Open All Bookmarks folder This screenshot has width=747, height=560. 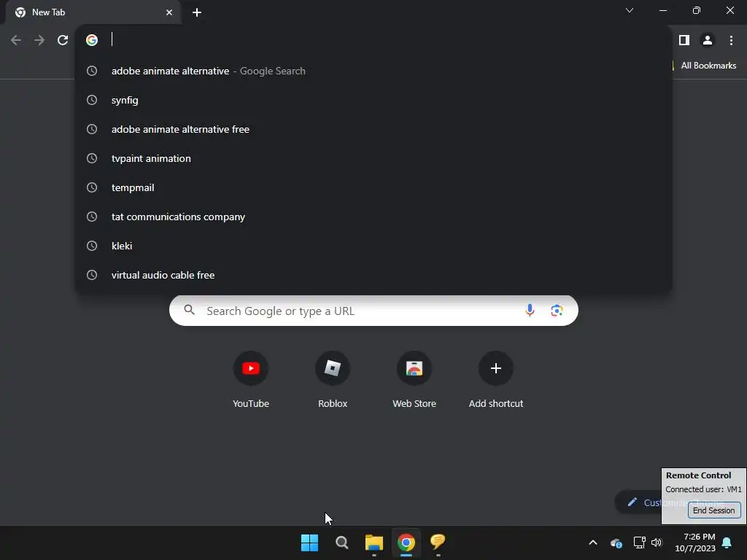(x=705, y=66)
